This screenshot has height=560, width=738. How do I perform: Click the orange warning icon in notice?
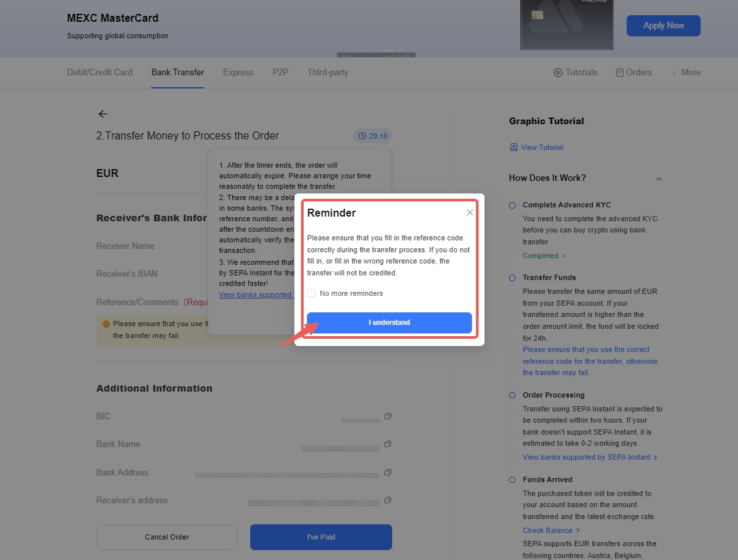pos(106,324)
